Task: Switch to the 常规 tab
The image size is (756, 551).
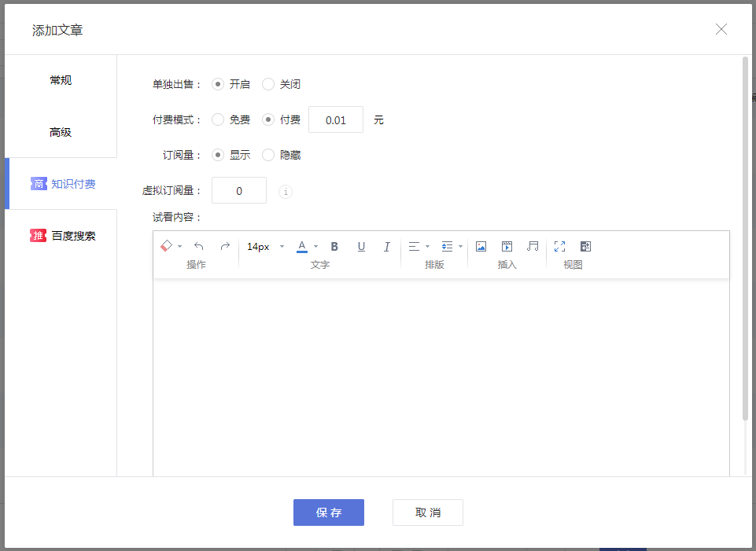Action: [x=61, y=80]
